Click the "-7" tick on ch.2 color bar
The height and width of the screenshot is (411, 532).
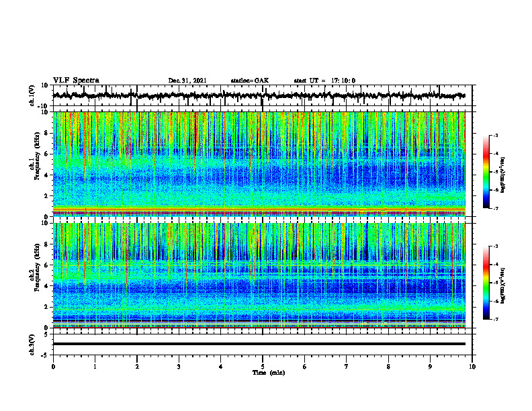pyautogui.click(x=496, y=320)
